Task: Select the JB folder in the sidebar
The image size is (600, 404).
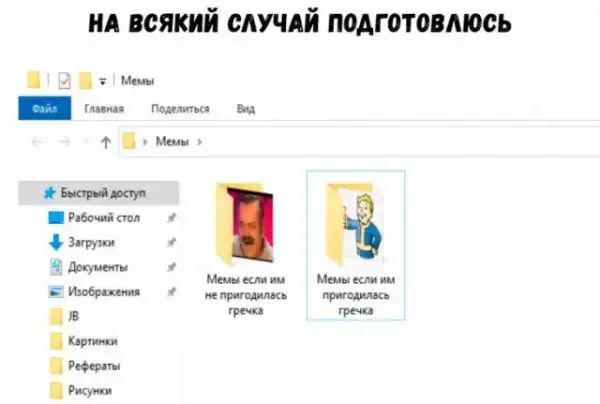Action: click(x=73, y=316)
